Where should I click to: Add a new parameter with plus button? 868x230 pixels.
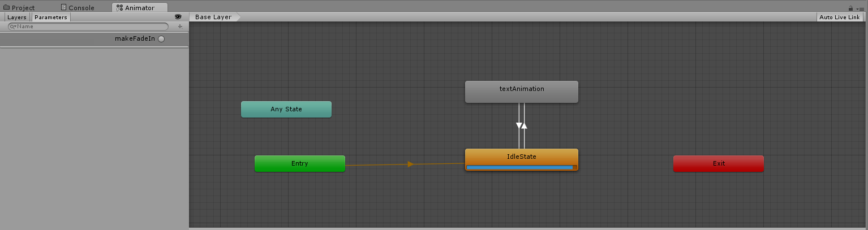tap(180, 27)
